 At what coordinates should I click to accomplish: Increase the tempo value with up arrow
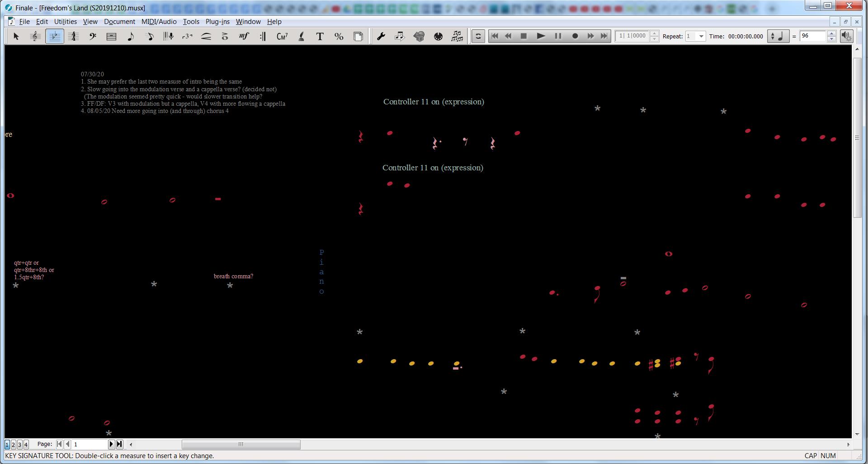point(831,33)
